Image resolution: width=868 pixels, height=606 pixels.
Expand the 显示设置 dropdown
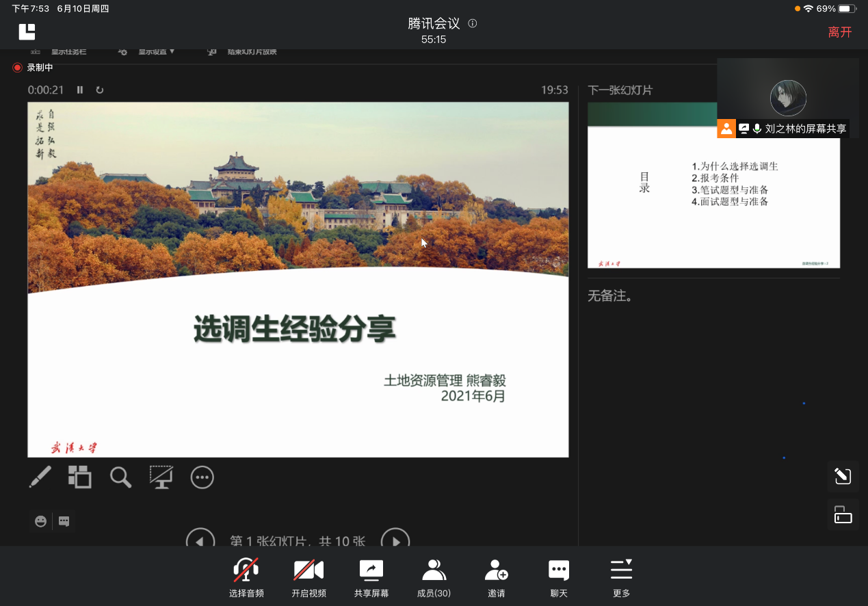tap(156, 51)
